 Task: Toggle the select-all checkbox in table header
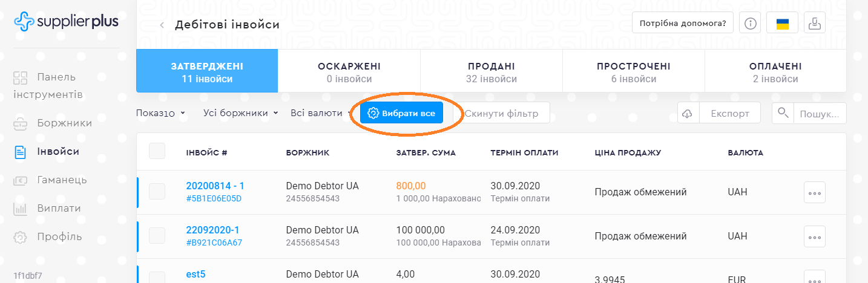[x=157, y=151]
